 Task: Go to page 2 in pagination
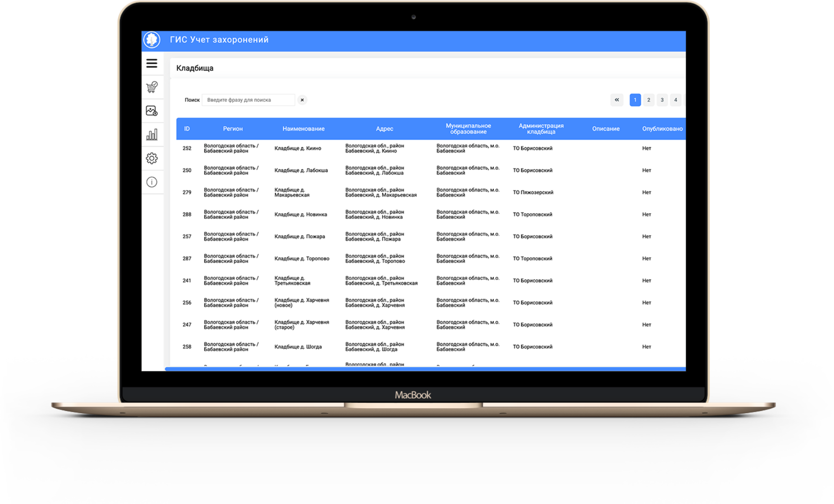point(649,100)
